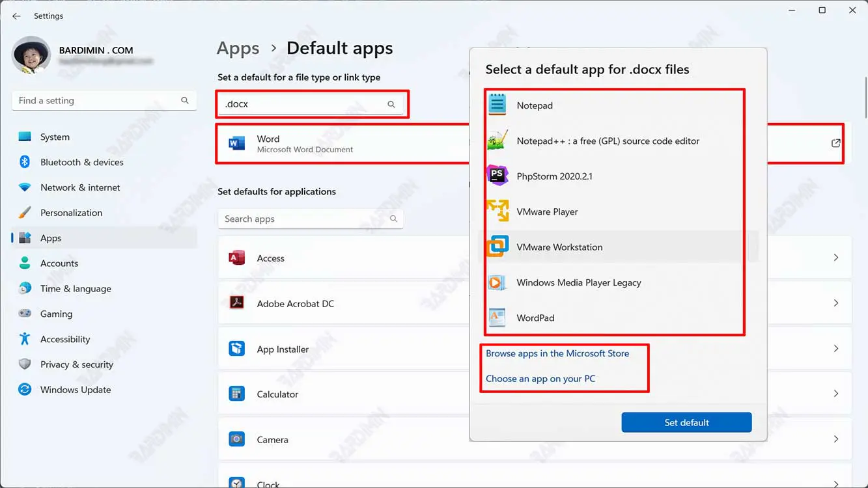Viewport: 868px width, 488px height.
Task: Expand the Adobe Acrobat DC row chevron
Action: [x=836, y=303]
